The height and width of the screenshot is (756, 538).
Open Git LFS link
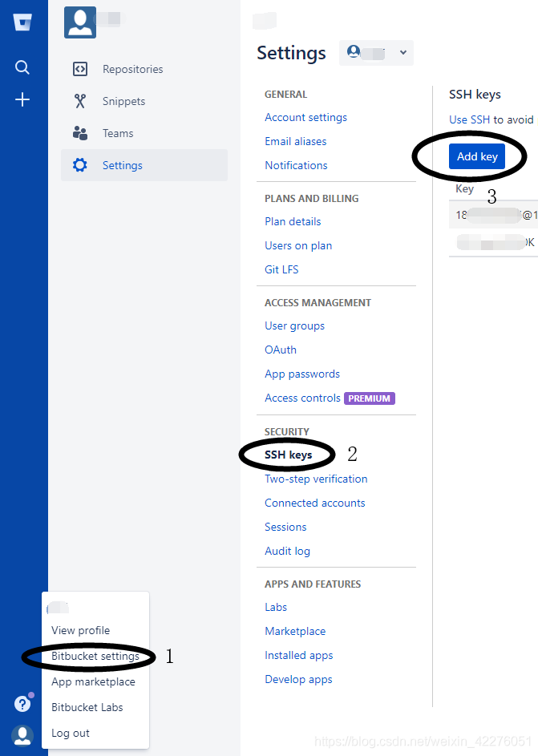click(281, 269)
